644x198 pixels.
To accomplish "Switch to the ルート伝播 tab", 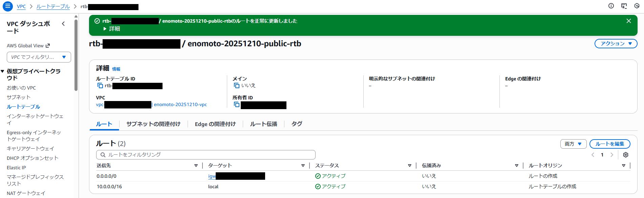I will click(263, 124).
